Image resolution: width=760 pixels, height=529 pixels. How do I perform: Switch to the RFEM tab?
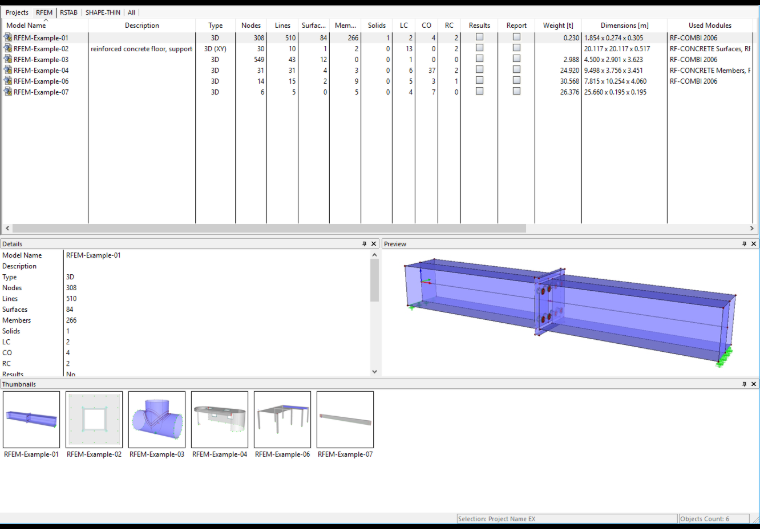tap(44, 13)
